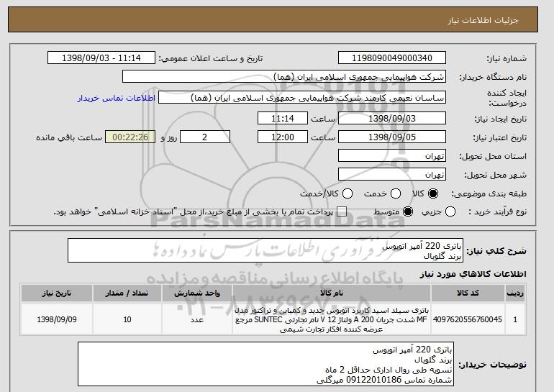Choose the متوسط purchase process option
The width and height of the screenshot is (554, 392).
[408, 212]
